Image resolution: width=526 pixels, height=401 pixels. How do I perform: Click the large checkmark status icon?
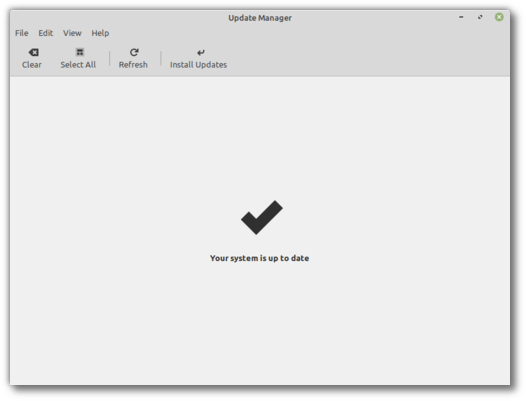click(x=262, y=217)
